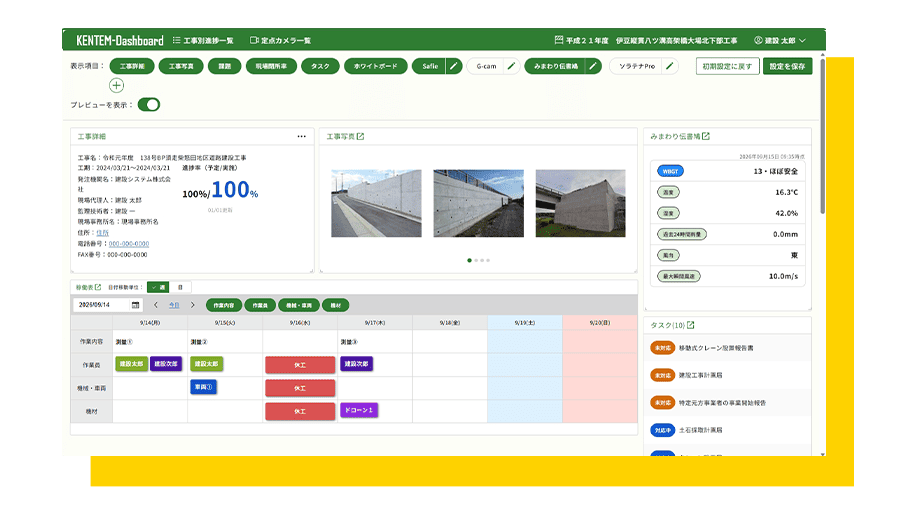The width and height of the screenshot is (916, 515).
Task: Click 初期設定に戻す button
Action: (x=727, y=66)
